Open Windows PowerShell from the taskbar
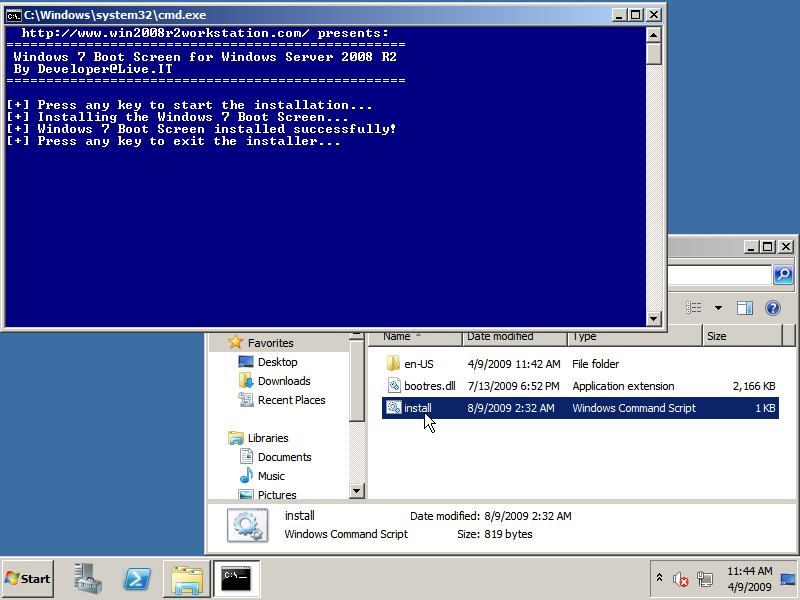This screenshot has height=600, width=800. point(137,579)
